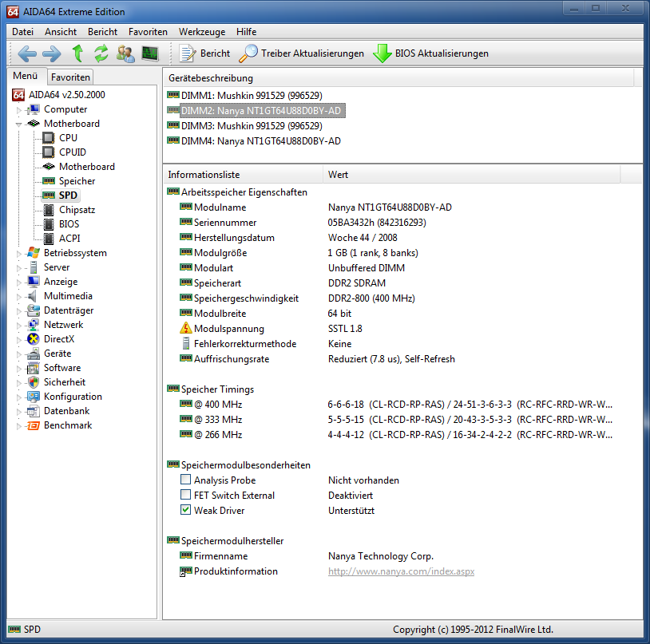Select the CPU icon in tree
650x644 pixels.
pos(49,138)
